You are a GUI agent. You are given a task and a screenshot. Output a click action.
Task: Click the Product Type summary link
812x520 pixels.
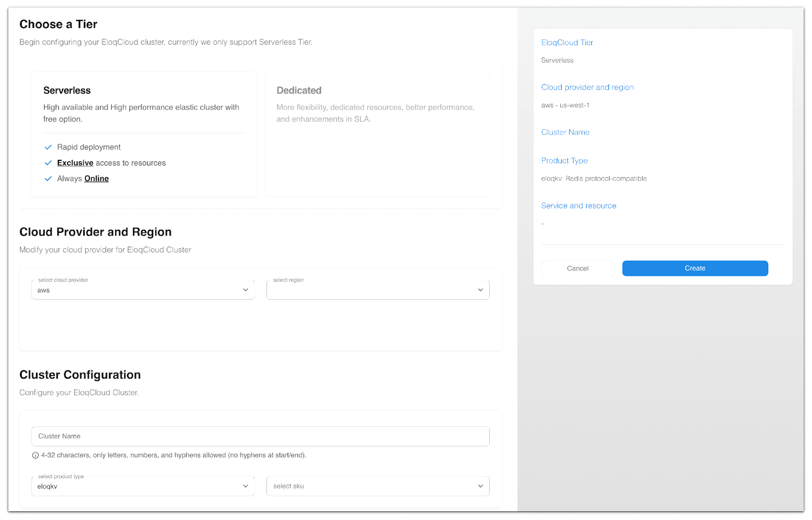point(564,161)
